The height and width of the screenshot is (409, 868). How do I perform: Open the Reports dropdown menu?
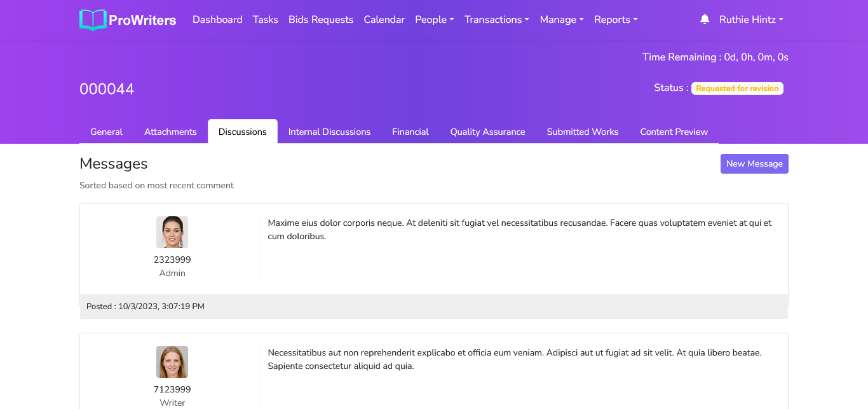[616, 20]
